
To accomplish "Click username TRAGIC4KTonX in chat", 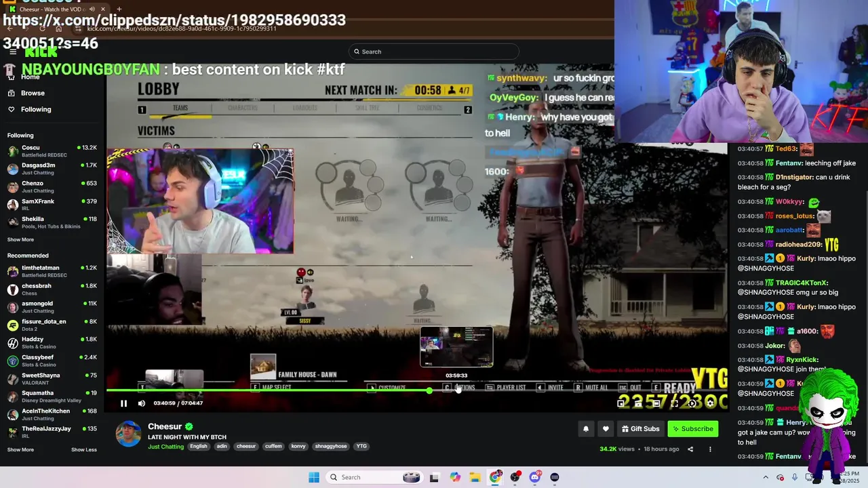I will tap(802, 283).
